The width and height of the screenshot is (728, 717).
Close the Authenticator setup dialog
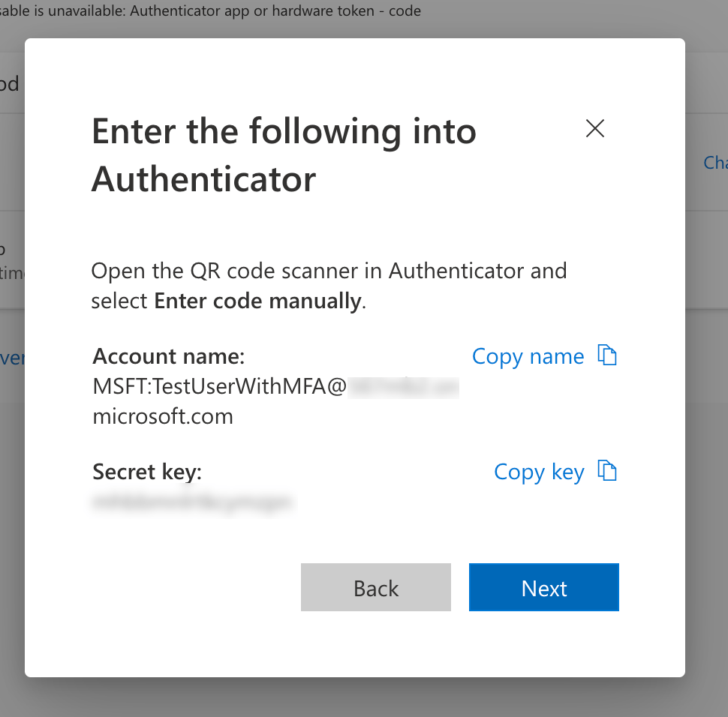(x=595, y=129)
